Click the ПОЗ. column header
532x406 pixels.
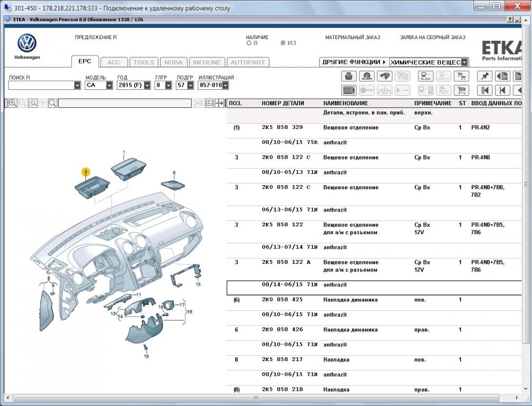click(236, 103)
